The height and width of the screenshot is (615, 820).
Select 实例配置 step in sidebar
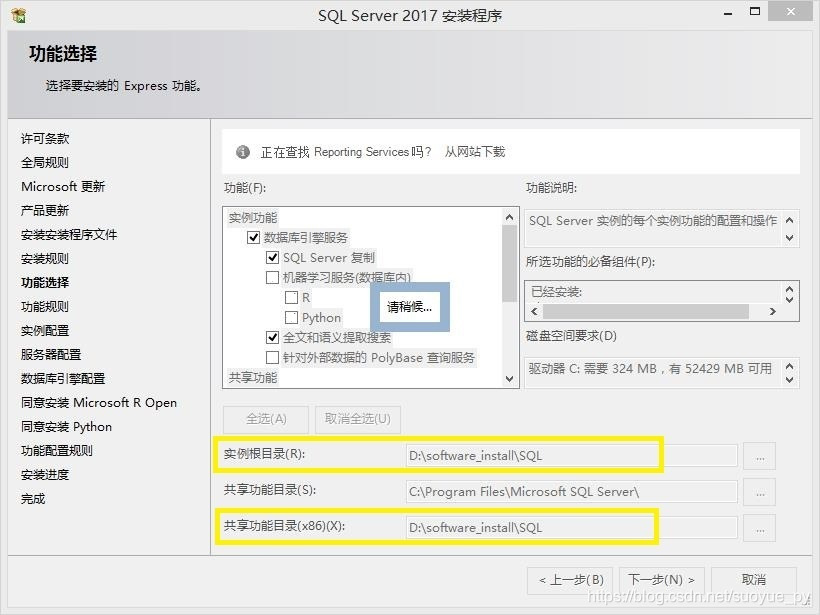45,331
